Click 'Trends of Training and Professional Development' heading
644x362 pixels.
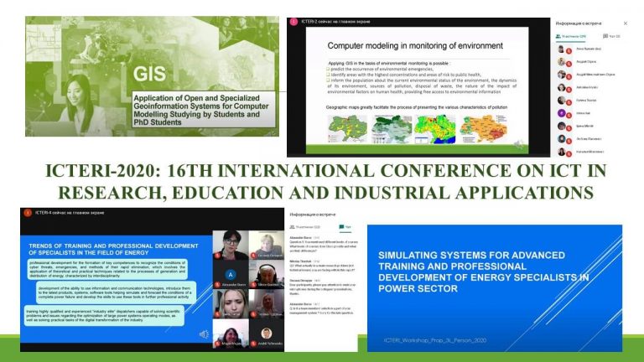(x=113, y=249)
